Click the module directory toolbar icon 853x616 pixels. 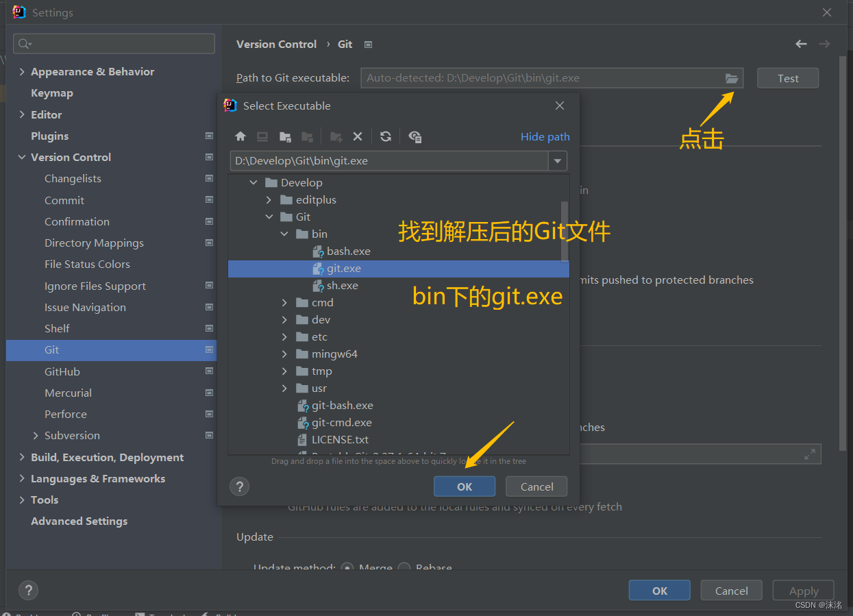[x=308, y=136]
